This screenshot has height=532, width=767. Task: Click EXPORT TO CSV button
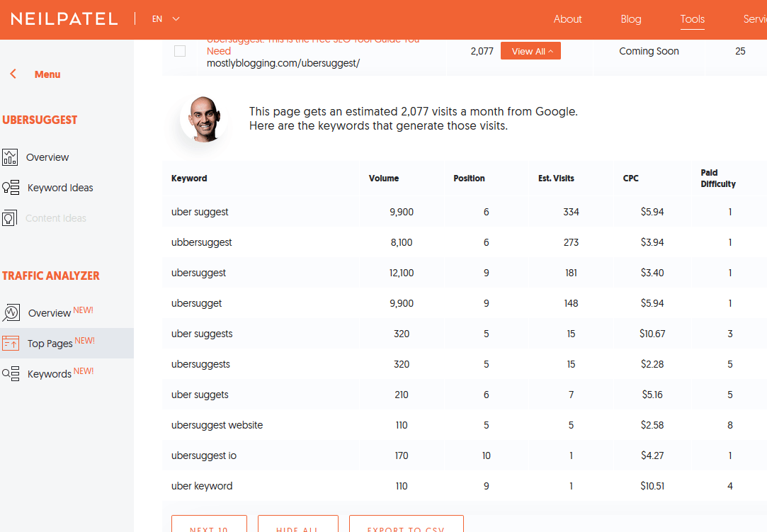coord(406,523)
